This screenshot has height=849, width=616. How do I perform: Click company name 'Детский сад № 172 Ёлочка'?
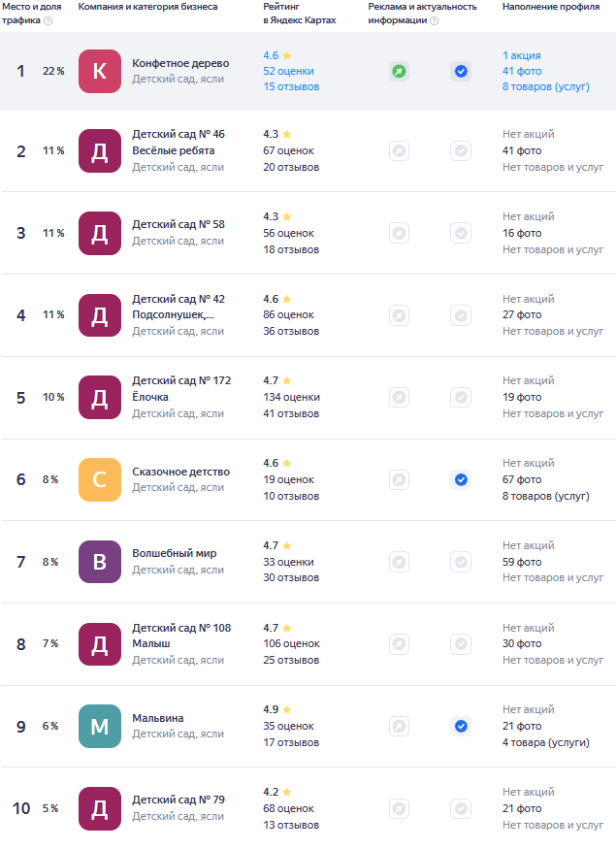181,389
